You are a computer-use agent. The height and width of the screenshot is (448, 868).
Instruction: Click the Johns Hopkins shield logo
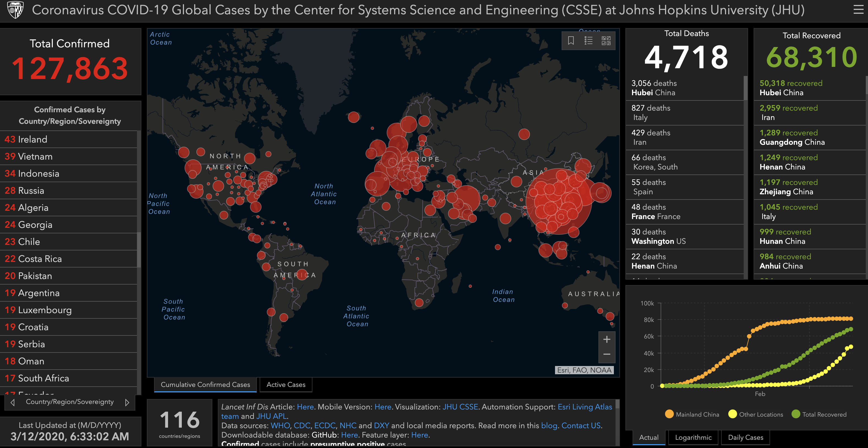click(x=15, y=10)
